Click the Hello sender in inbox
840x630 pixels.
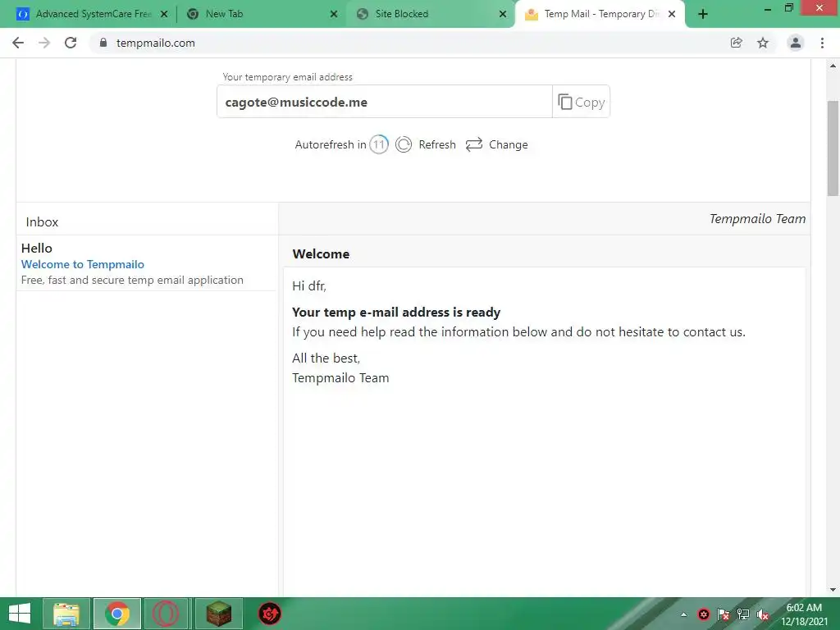[36, 248]
